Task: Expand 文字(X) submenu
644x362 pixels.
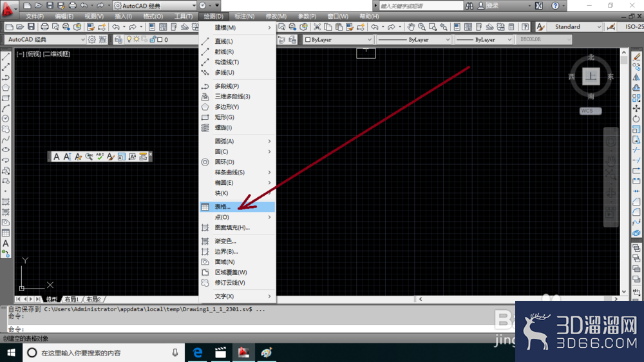Action: tap(238, 296)
